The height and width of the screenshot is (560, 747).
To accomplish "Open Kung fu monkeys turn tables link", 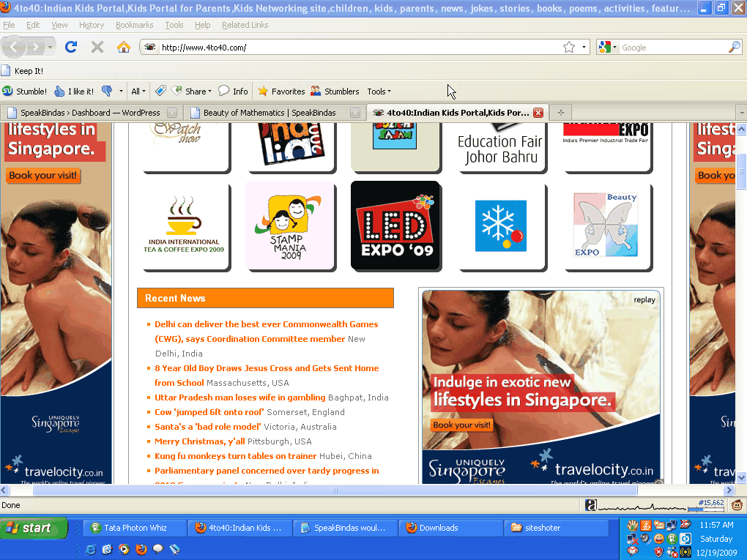I will pyautogui.click(x=235, y=456).
